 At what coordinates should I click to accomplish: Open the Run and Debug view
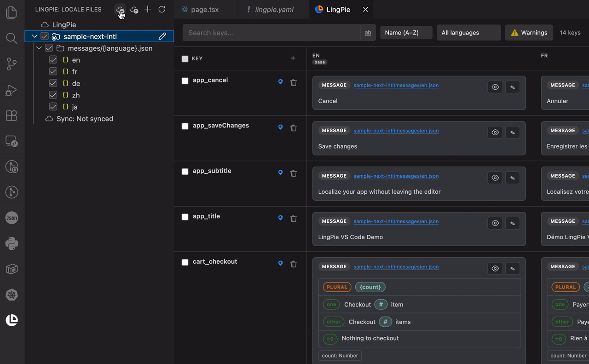click(12, 90)
